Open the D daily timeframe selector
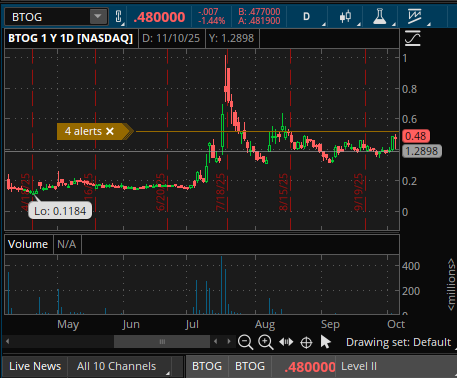Image resolution: width=457 pixels, height=378 pixels. (x=306, y=17)
